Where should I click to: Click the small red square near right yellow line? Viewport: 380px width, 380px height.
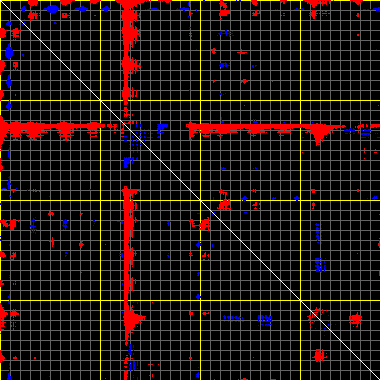pyautogui.click(x=313, y=191)
